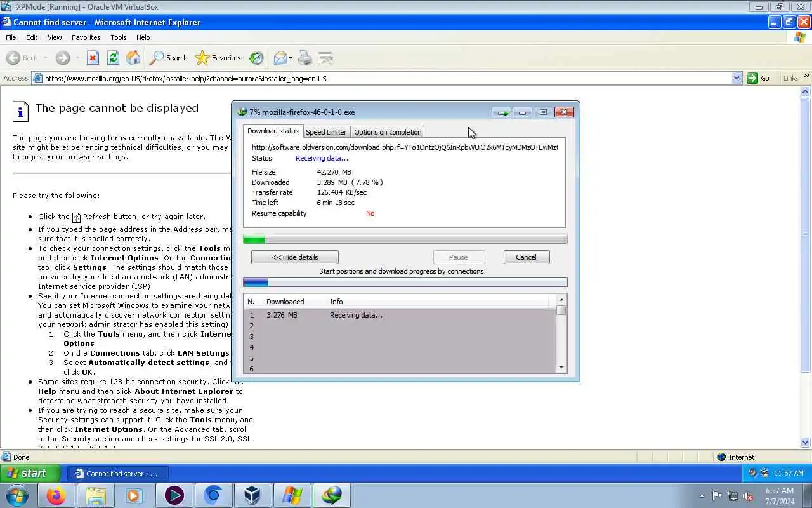Click the download URL text in dialog
This screenshot has height=508, width=812.
405,147
